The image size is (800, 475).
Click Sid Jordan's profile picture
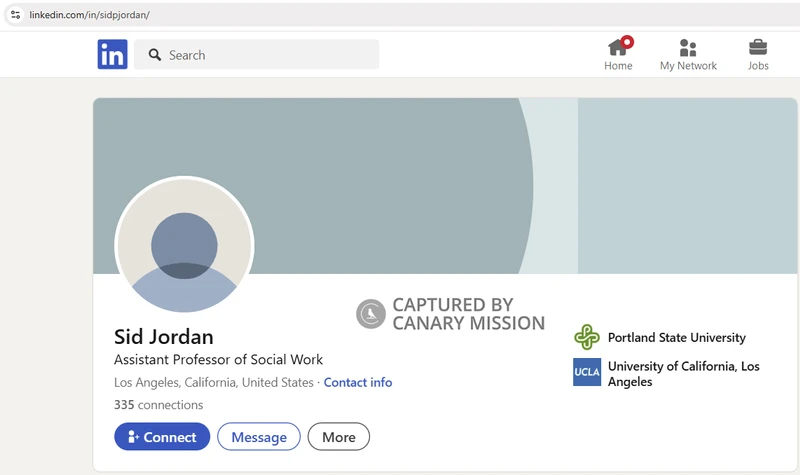pos(184,246)
